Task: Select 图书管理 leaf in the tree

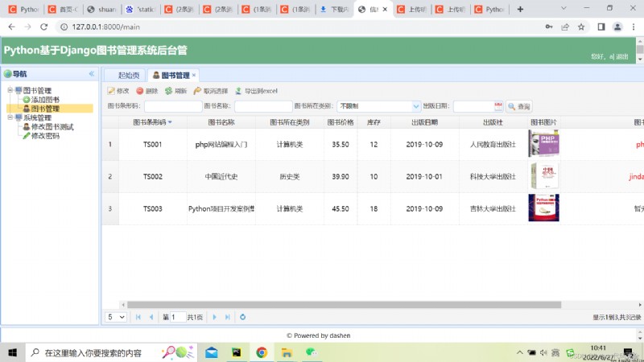Action: pos(45,109)
